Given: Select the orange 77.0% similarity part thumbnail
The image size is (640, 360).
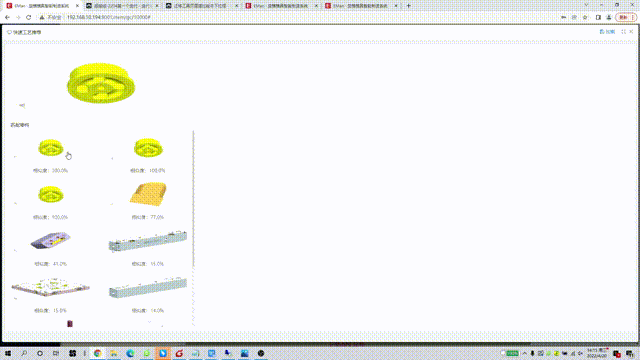Looking at the screenshot, I should click(148, 194).
